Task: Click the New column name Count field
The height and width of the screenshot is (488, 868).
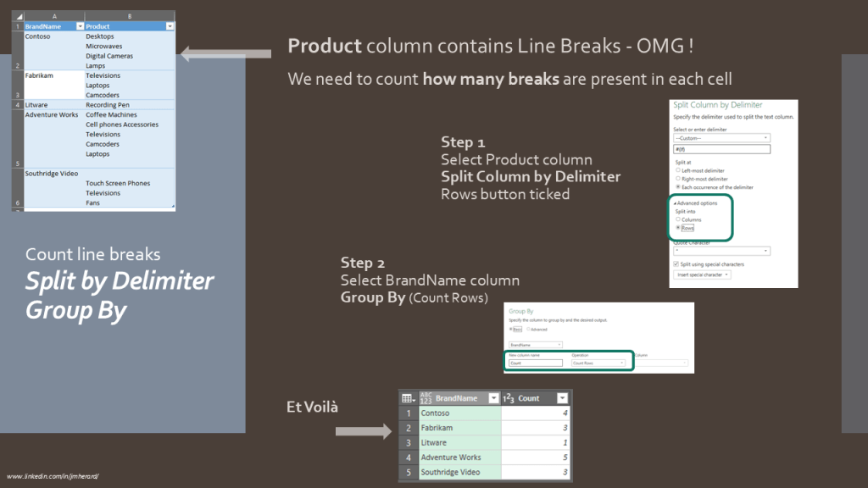Action: tap(535, 363)
